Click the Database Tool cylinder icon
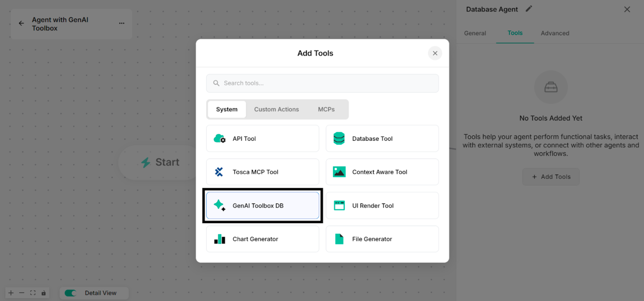 tap(339, 138)
